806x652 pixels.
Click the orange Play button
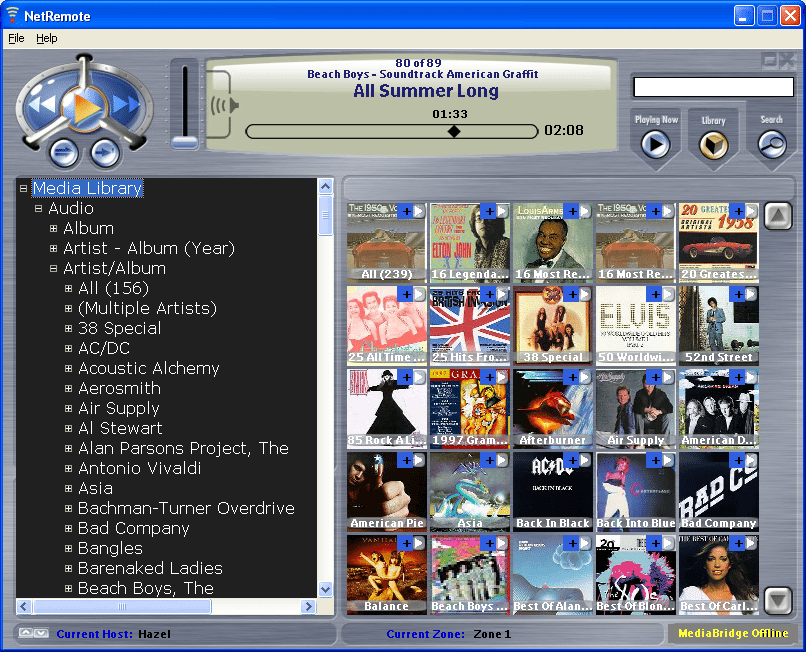[84, 107]
